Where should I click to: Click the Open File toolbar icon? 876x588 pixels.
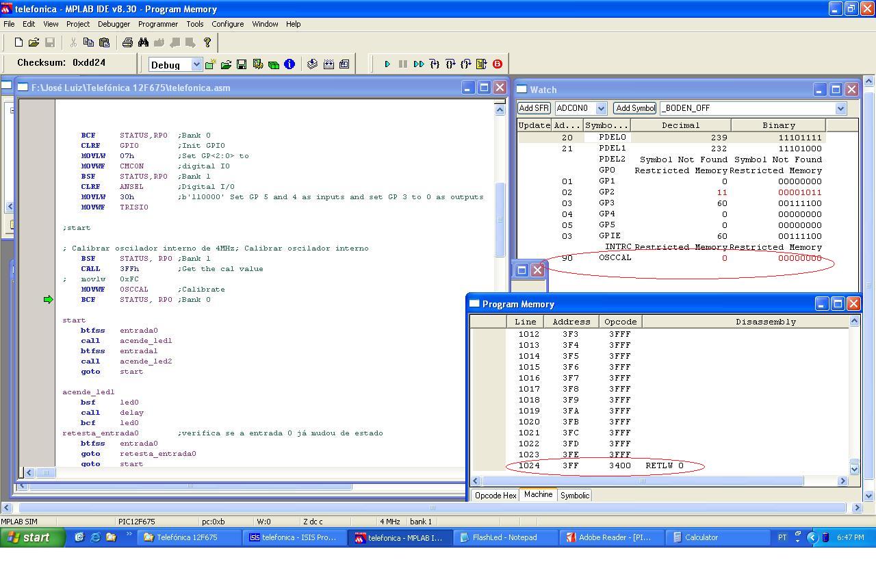pyautogui.click(x=34, y=42)
